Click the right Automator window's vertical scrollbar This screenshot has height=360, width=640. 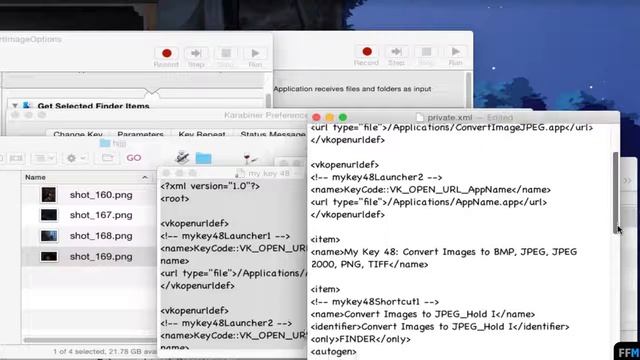coord(468,91)
